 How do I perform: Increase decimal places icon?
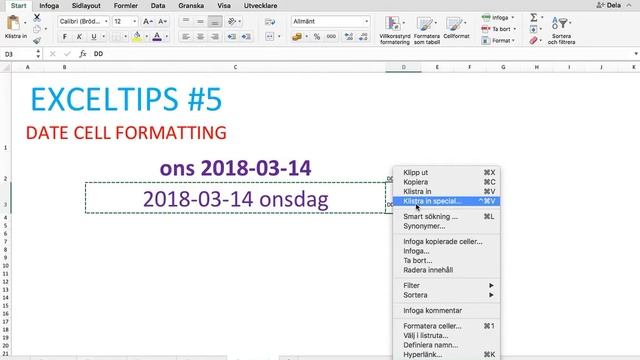(x=349, y=37)
